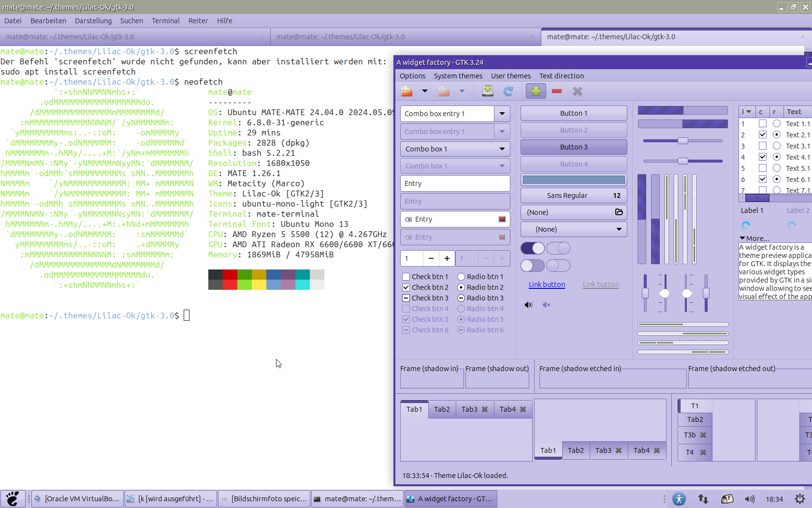This screenshot has width=812, height=508.
Task: Open the lower (None) combo dropdown
Action: (x=574, y=229)
